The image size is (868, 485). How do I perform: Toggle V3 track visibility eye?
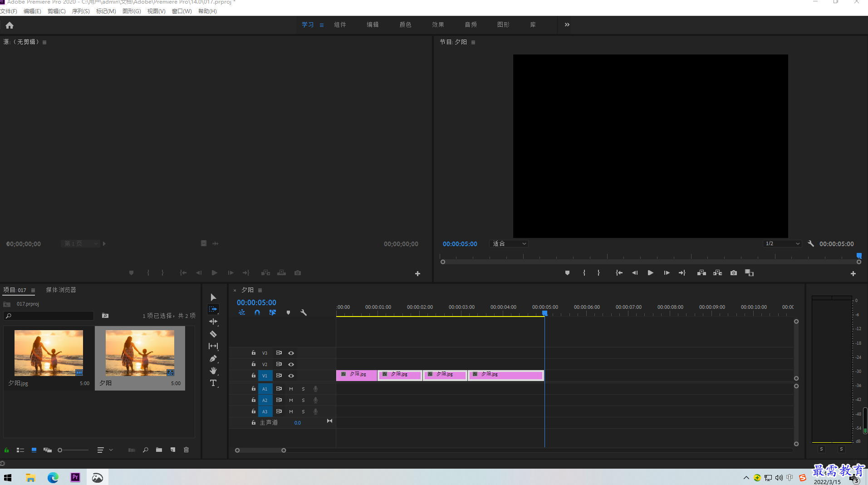click(291, 353)
